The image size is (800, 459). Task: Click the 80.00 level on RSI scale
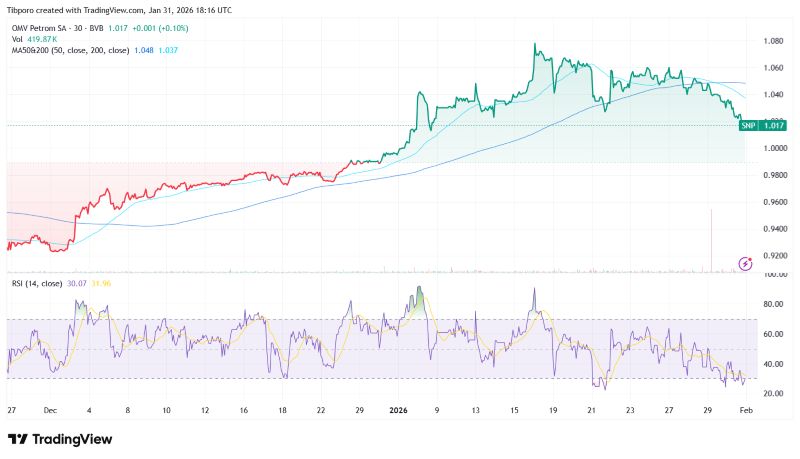[x=773, y=304]
